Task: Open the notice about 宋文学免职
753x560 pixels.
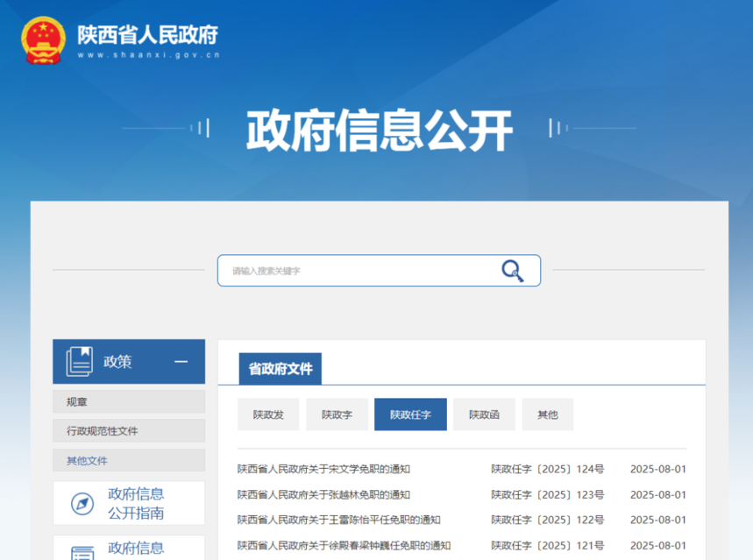Action: pos(323,469)
